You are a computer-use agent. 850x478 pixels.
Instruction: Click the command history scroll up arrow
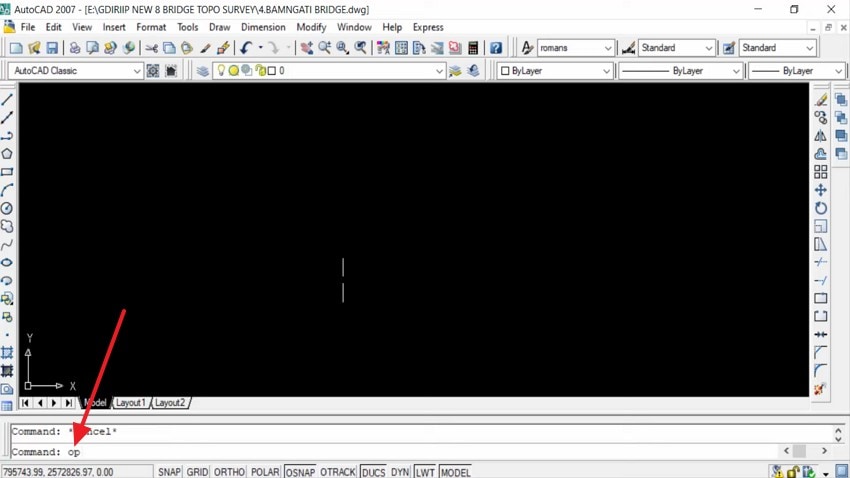(x=838, y=430)
